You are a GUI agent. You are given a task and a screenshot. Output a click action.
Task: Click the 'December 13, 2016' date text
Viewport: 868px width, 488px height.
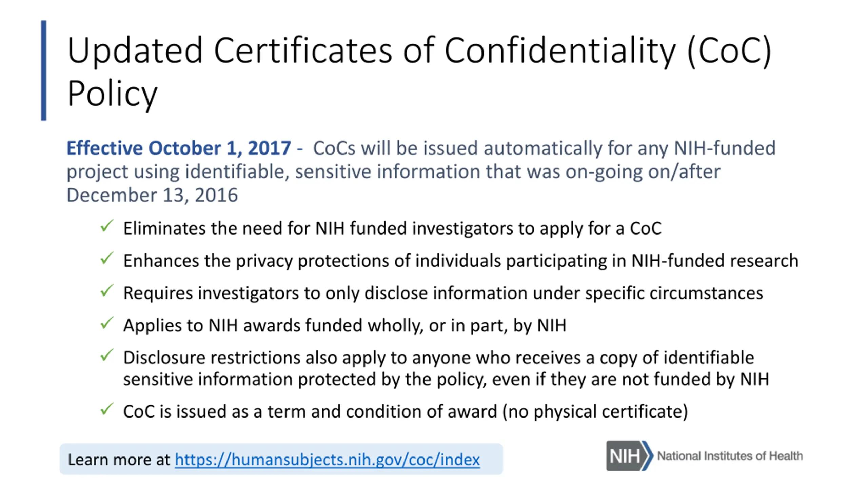[x=152, y=195]
